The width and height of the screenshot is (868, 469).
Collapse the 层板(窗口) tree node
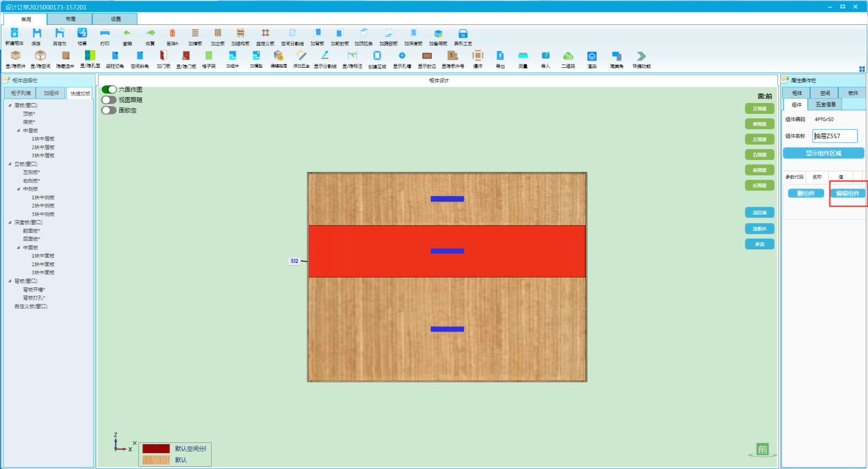click(x=10, y=105)
